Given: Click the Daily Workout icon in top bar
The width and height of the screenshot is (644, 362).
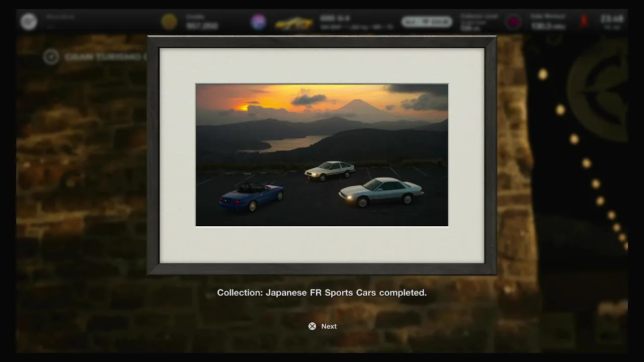Looking at the screenshot, I should coord(514,22).
